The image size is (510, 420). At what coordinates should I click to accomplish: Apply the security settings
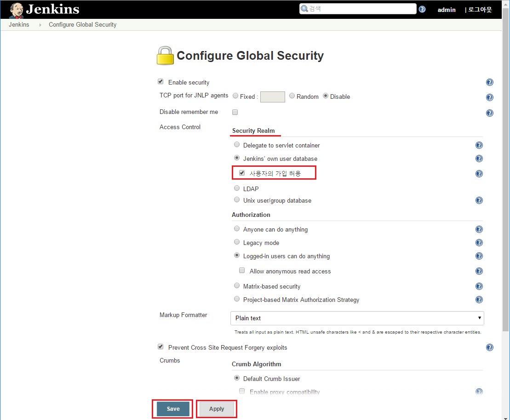coord(217,409)
